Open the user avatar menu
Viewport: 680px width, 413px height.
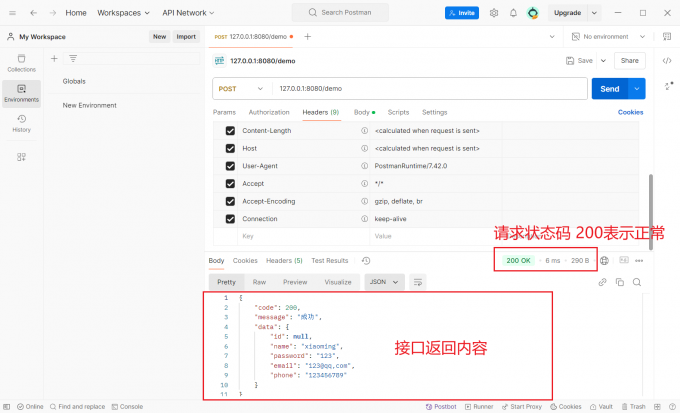tap(533, 13)
